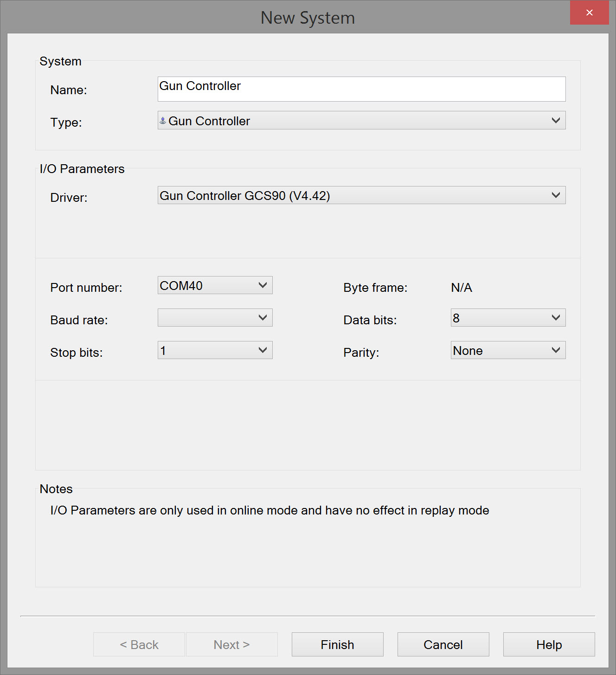Click the Parity dropdown chevron arrow
Screen dimensions: 616x675
click(x=556, y=350)
